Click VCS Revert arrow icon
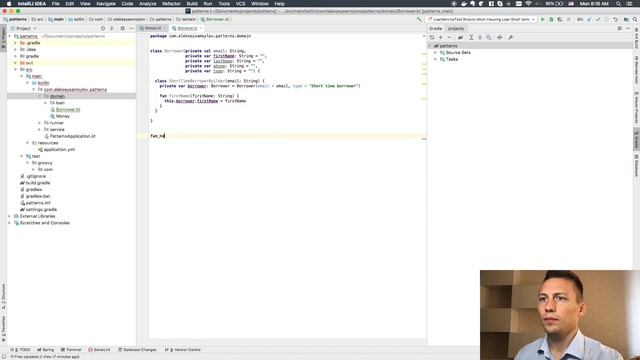 click(x=615, y=19)
